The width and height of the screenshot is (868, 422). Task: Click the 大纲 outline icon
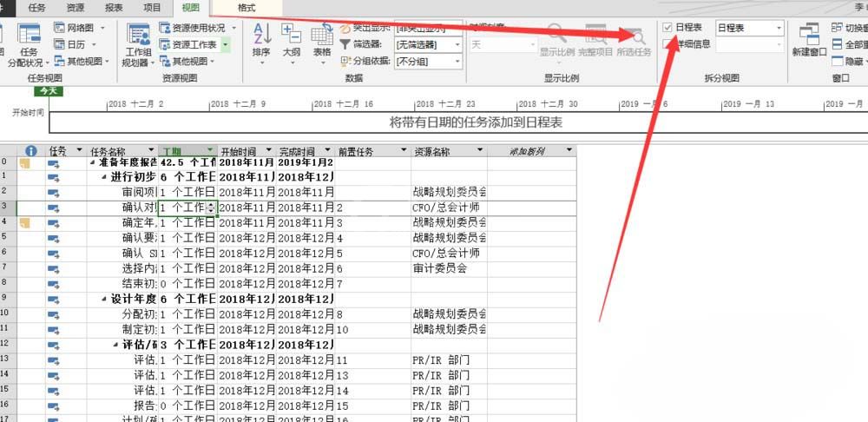[x=291, y=34]
